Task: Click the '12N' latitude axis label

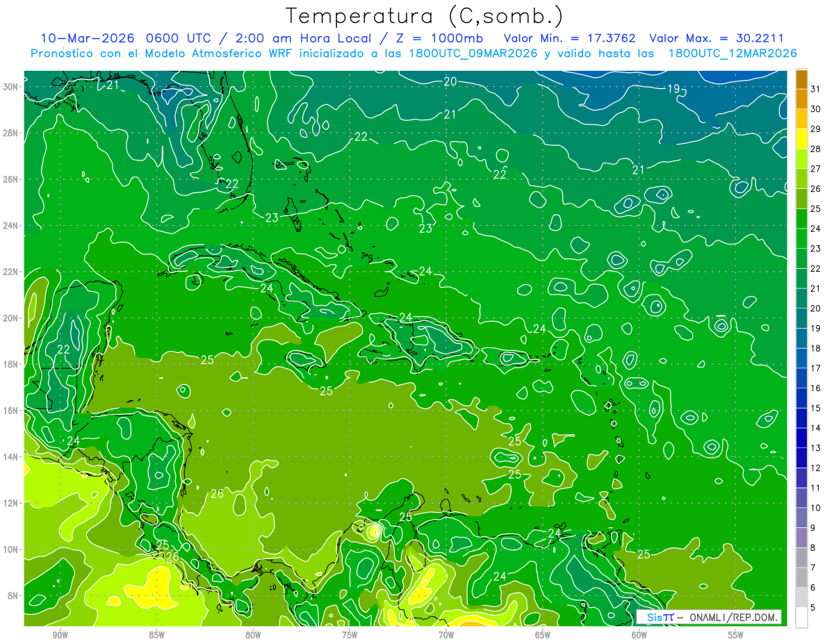Action: coord(10,503)
